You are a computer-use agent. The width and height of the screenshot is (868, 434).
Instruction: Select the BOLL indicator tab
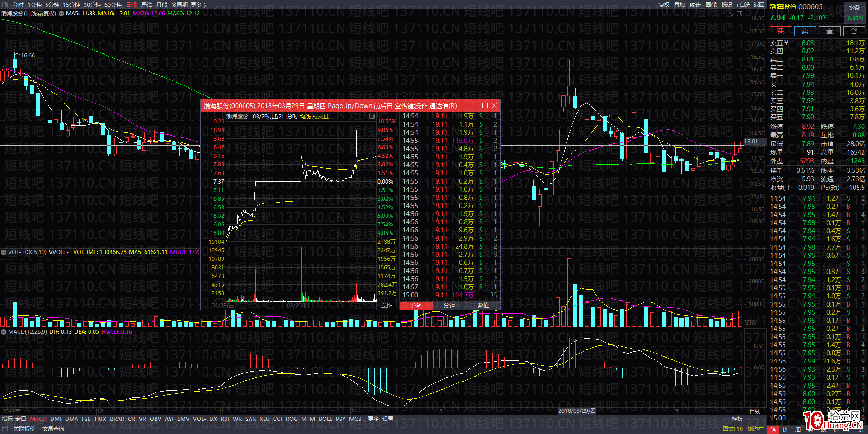point(325,419)
